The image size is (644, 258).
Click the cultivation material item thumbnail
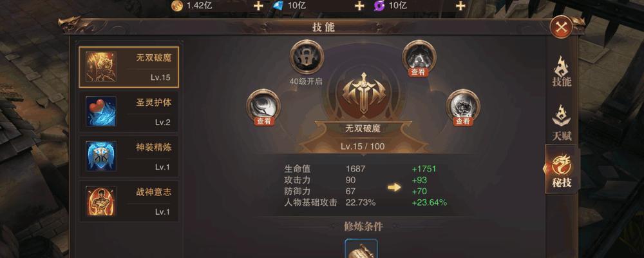(361, 248)
